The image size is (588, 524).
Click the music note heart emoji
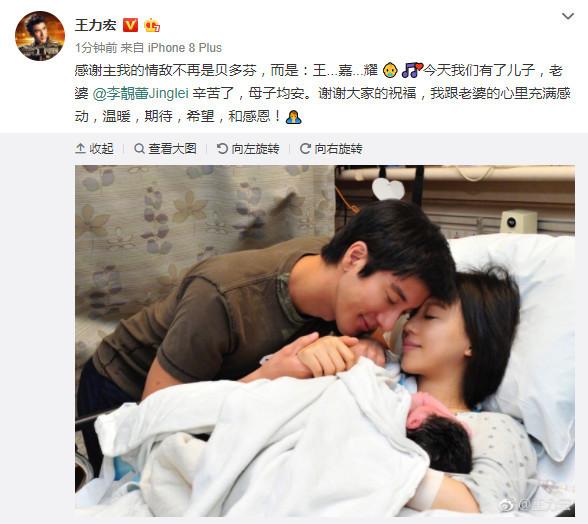(412, 71)
